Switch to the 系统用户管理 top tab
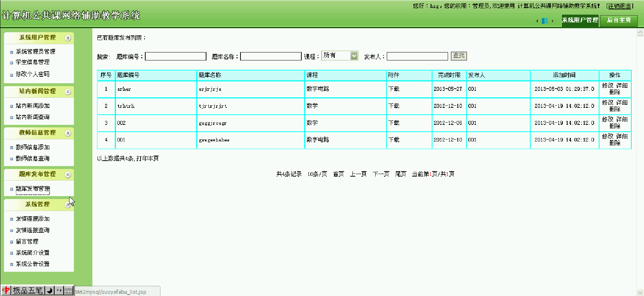This screenshot has height=296, width=644. 580,20
